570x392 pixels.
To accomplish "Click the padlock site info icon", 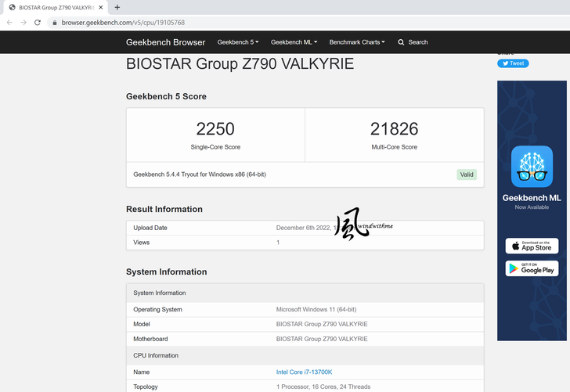I will point(54,23).
